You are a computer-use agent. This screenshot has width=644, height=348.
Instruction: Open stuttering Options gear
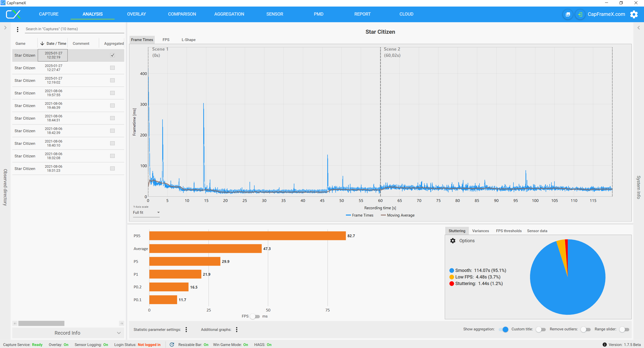click(453, 241)
